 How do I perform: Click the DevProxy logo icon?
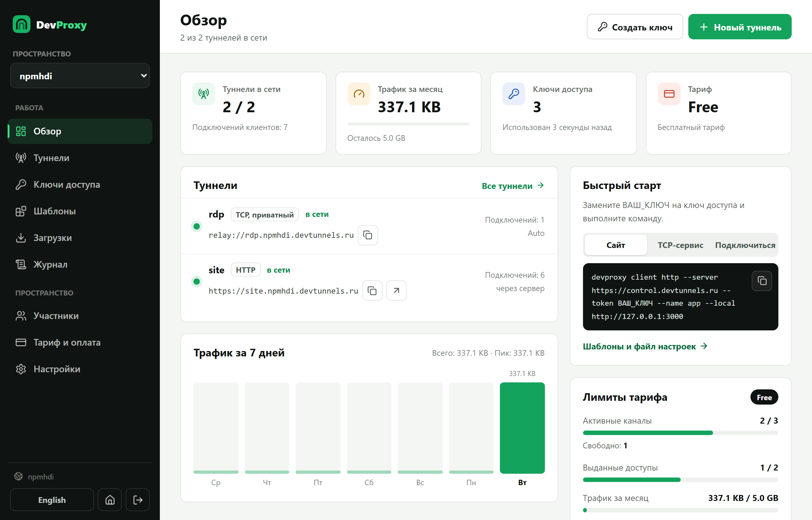pyautogui.click(x=22, y=24)
